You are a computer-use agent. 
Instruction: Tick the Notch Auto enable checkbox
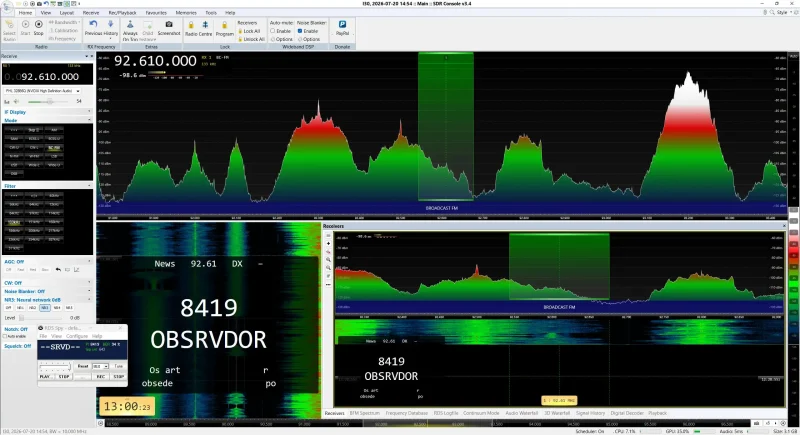6,337
